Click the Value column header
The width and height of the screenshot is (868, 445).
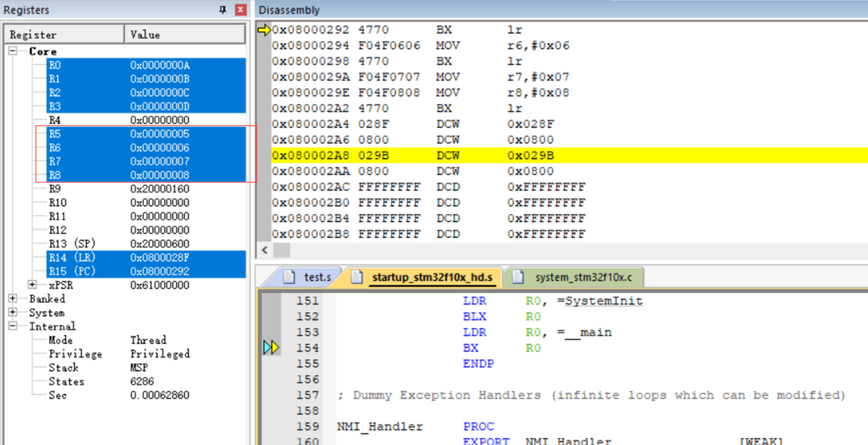click(185, 35)
